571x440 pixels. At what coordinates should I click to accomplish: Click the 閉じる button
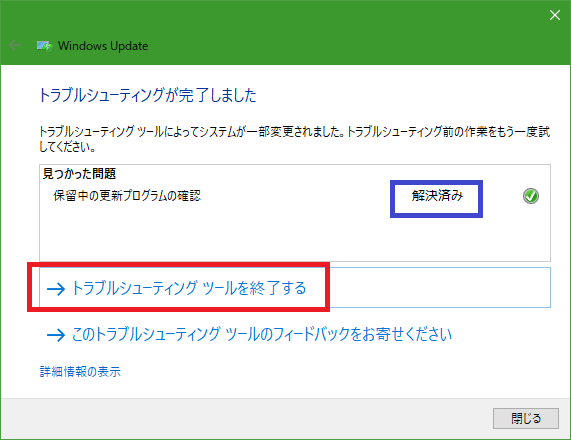[525, 418]
